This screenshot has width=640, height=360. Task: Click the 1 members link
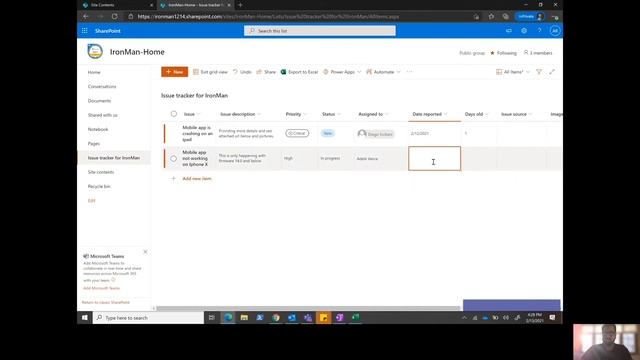pyautogui.click(x=538, y=53)
